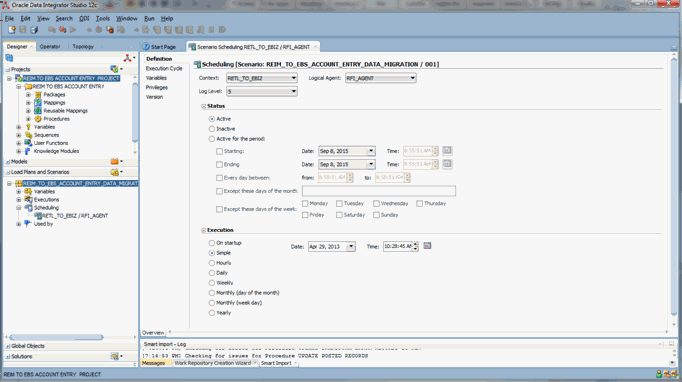The width and height of the screenshot is (682, 382).
Task: Select the Hourly execution radio button
Action: click(212, 263)
